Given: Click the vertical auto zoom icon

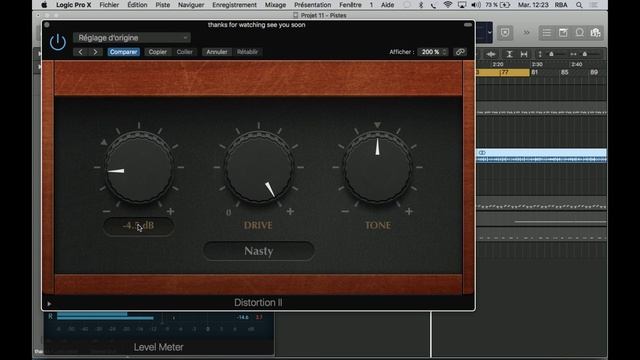Looking at the screenshot, I should 509,54.
